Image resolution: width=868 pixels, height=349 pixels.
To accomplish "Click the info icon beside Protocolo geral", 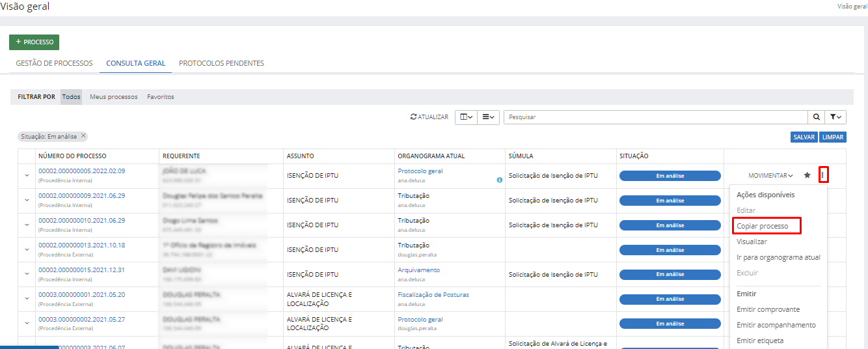I will [x=500, y=180].
